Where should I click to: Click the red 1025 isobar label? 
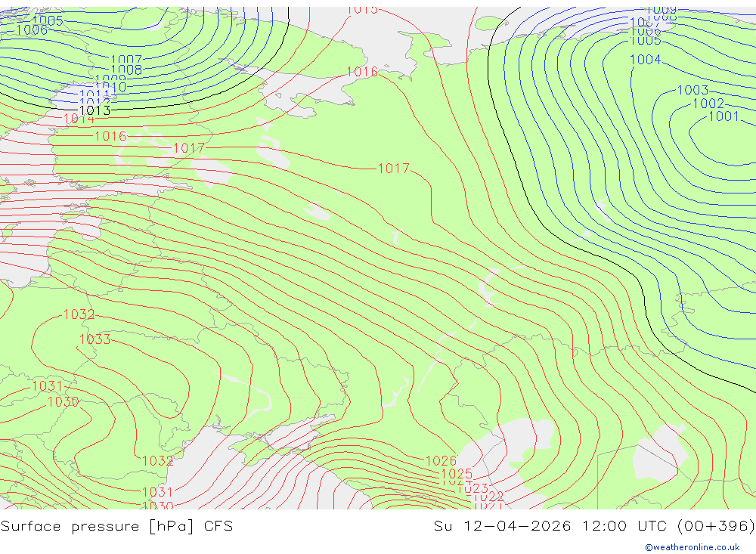tap(457, 473)
